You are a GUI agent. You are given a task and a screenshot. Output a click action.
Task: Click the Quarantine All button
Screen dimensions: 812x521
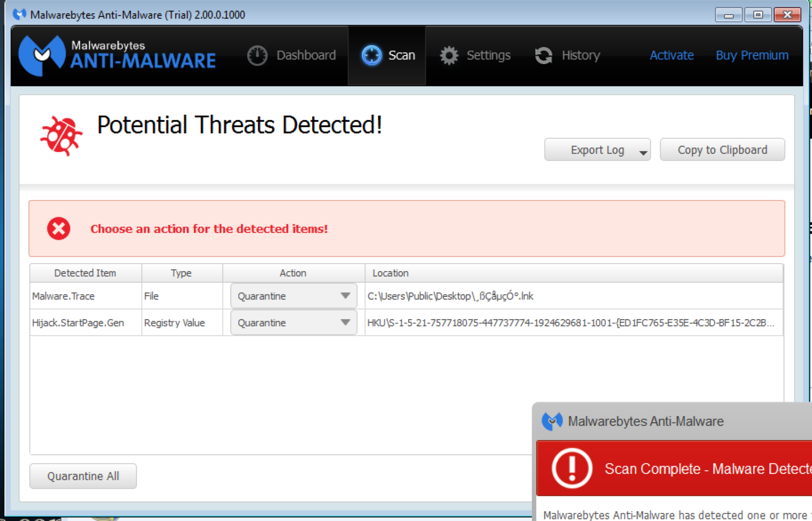point(83,476)
